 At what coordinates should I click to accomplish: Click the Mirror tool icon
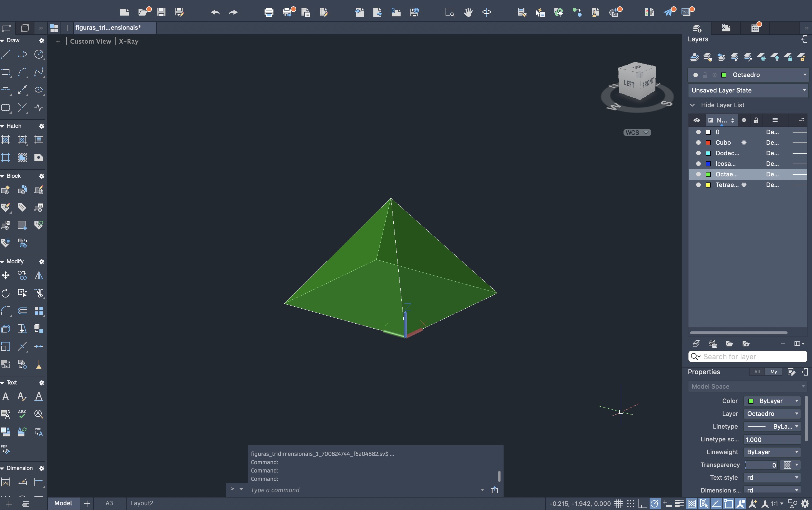(39, 276)
